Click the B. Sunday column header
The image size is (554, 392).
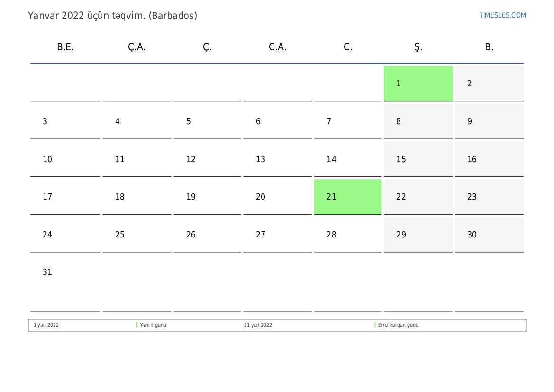[489, 47]
